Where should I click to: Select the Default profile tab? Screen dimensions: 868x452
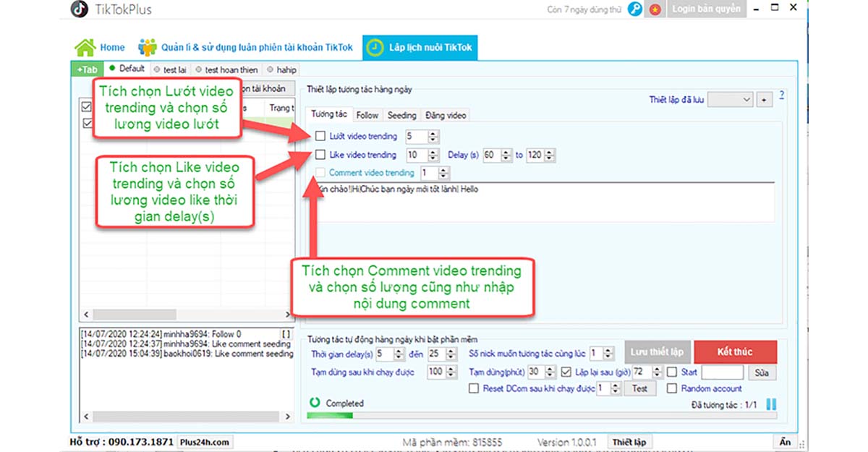127,69
